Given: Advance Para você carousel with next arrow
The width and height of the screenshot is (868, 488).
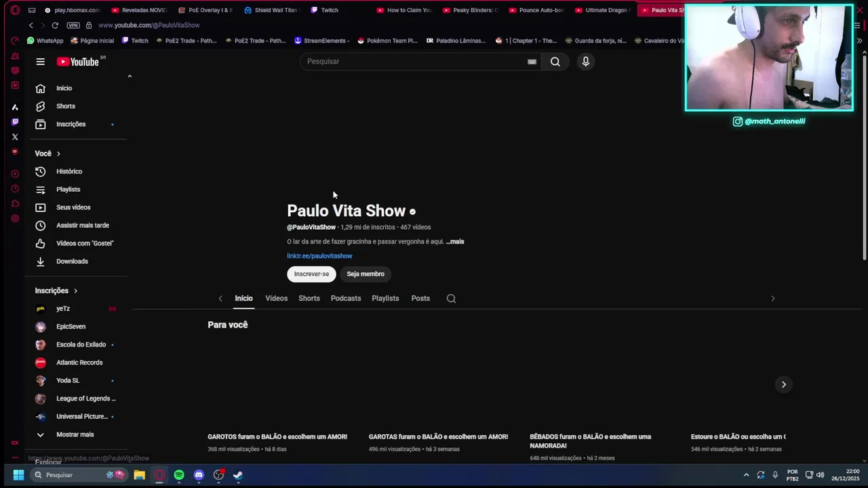Looking at the screenshot, I should coord(783,384).
